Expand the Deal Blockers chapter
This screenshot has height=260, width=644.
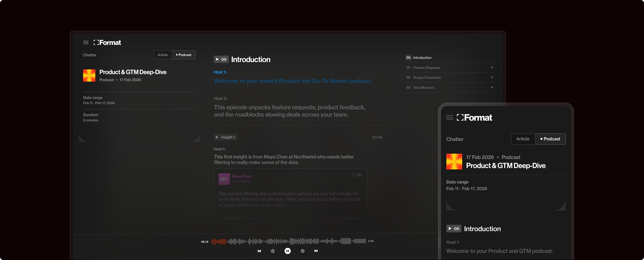pos(492,88)
